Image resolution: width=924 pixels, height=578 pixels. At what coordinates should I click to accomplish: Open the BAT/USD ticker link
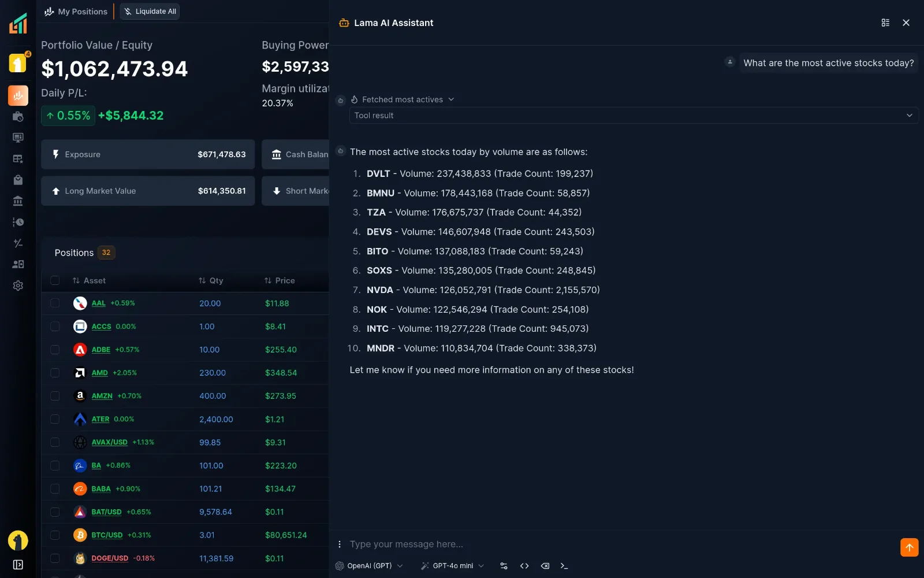pyautogui.click(x=107, y=512)
